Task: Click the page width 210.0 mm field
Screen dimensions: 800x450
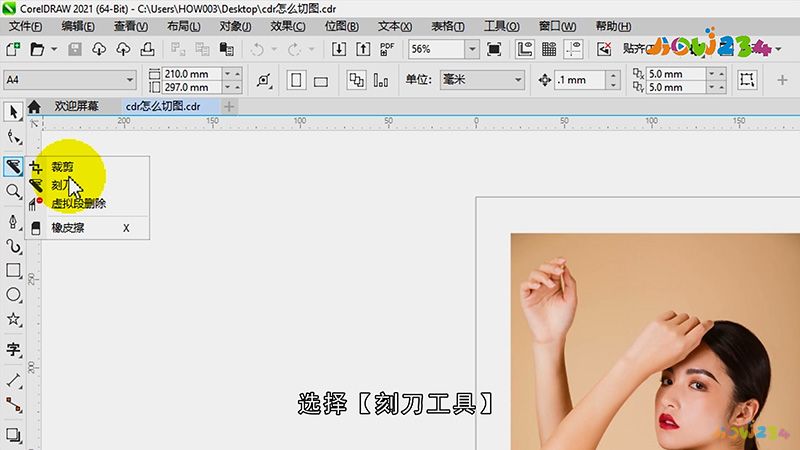Action: [x=191, y=73]
